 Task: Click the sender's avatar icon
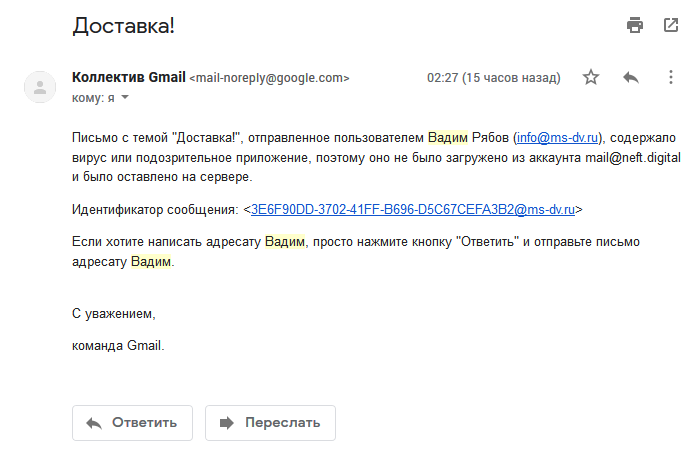tap(40, 86)
